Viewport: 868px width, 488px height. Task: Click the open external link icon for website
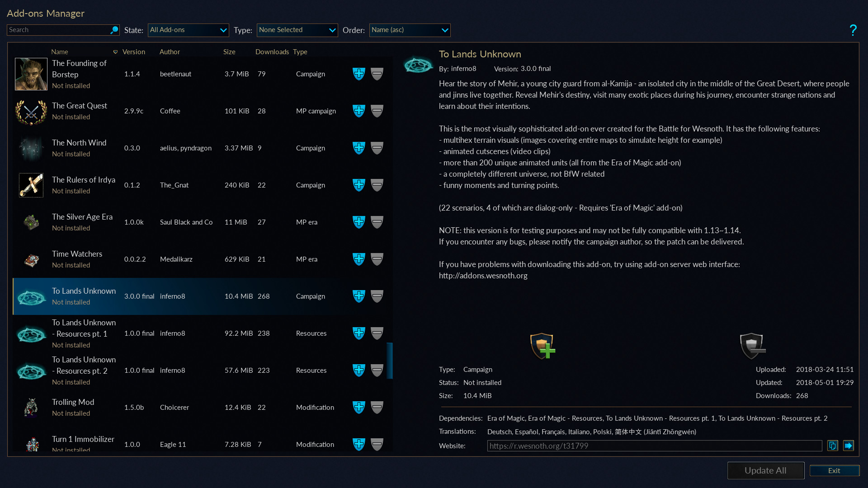(x=849, y=446)
